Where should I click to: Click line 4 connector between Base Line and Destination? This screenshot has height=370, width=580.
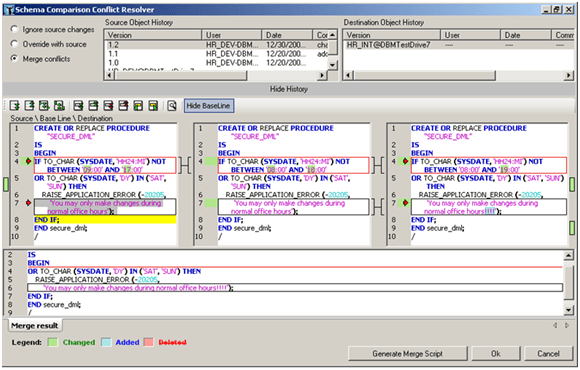tap(378, 165)
